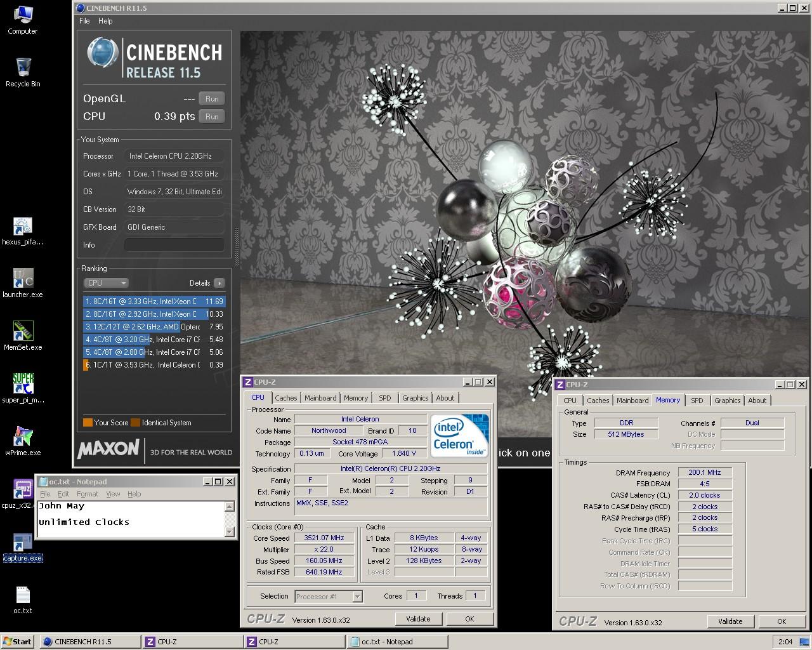Run the CPU benchmark

click(x=212, y=117)
